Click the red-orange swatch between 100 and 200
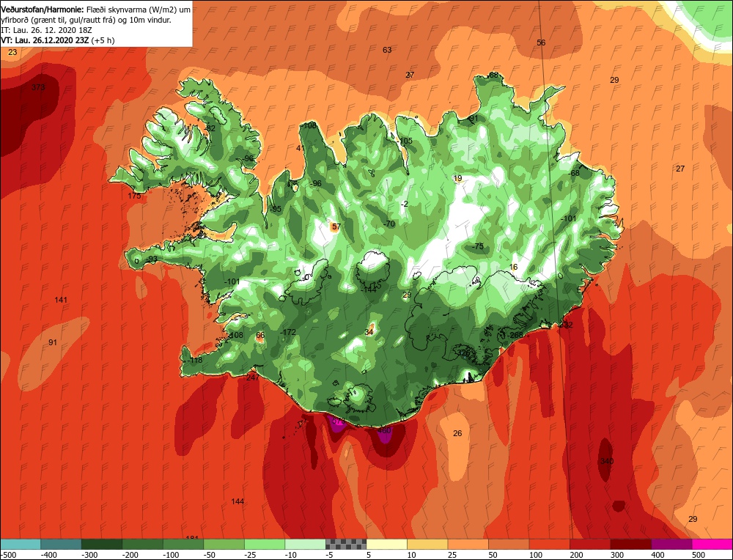 tap(549, 544)
